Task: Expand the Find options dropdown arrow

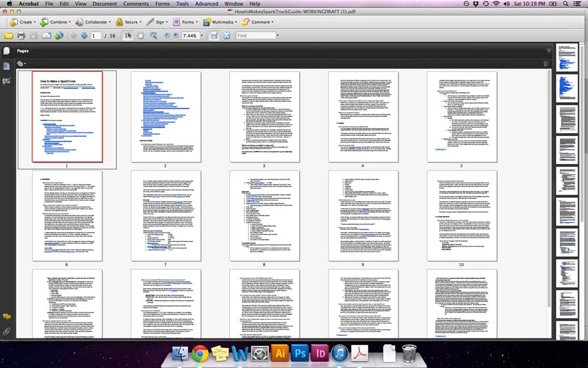Action: pos(278,36)
